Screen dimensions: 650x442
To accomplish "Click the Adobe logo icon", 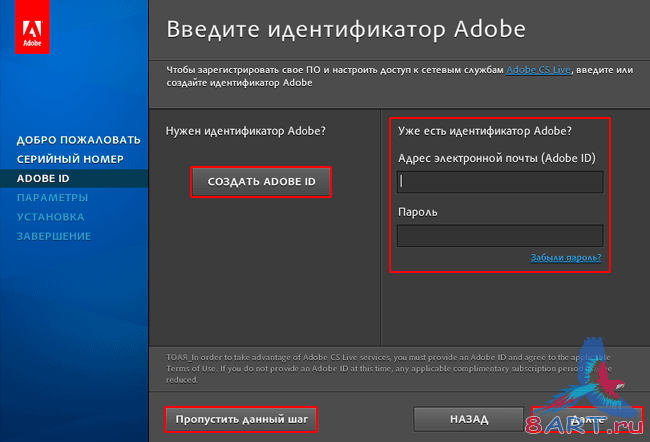I will click(x=32, y=27).
